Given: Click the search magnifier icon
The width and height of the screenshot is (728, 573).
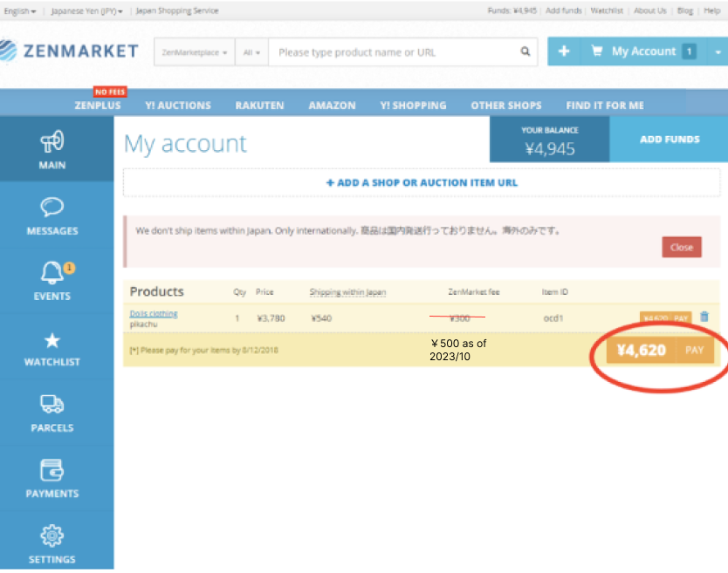Looking at the screenshot, I should click(525, 51).
